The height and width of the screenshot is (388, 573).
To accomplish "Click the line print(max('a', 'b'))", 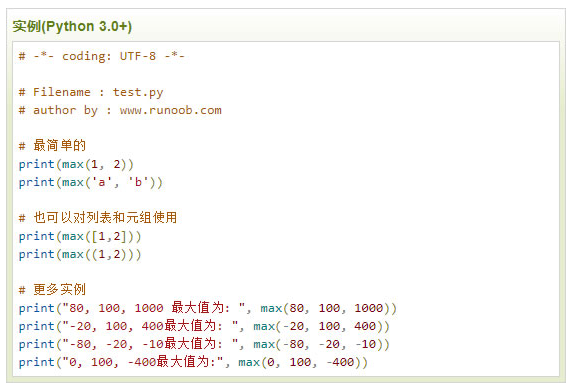I will [91, 182].
